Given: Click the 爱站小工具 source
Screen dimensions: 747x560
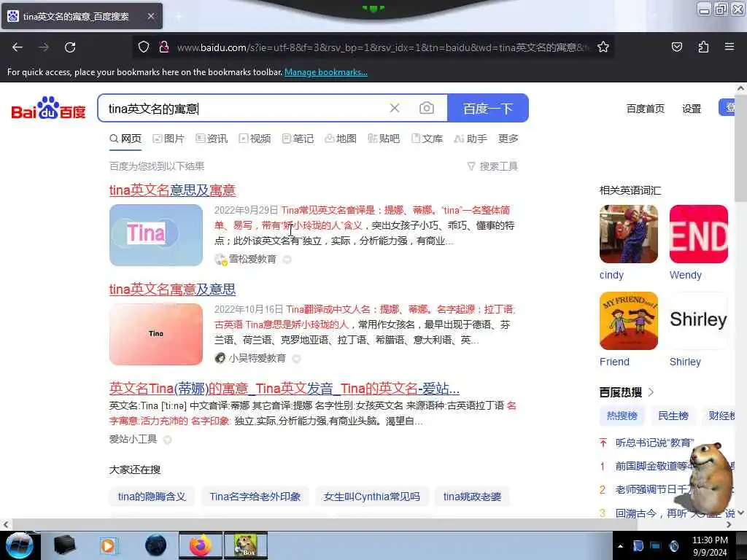Looking at the screenshot, I should coord(133,439).
